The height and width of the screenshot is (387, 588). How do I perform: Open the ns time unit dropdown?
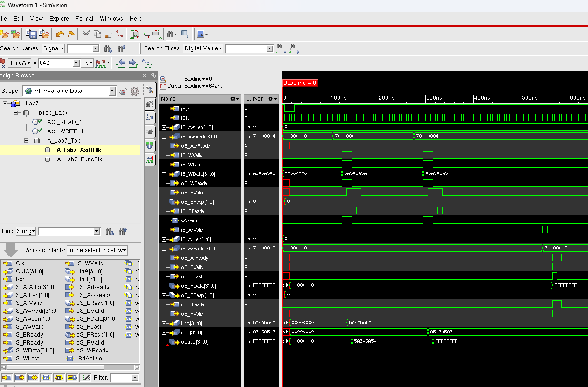point(87,63)
